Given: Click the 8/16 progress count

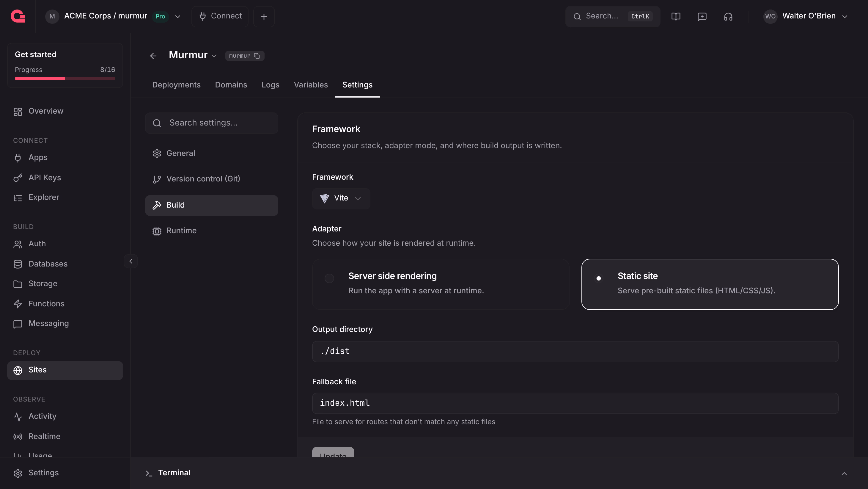Looking at the screenshot, I should point(108,70).
